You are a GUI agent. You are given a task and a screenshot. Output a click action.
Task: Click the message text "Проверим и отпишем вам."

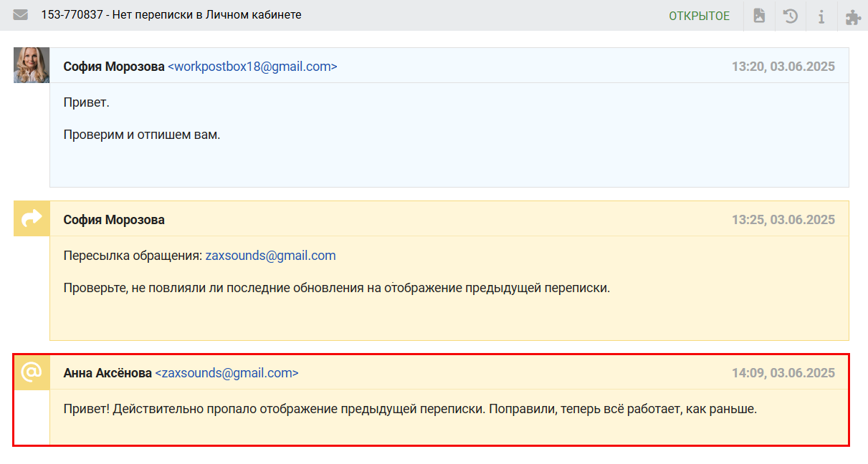coord(141,135)
